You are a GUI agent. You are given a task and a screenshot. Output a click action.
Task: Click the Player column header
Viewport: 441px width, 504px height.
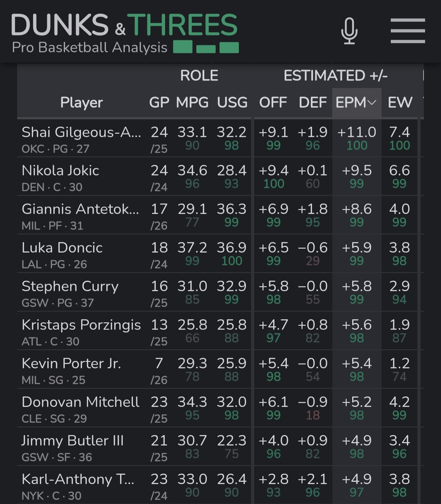pyautogui.click(x=81, y=103)
